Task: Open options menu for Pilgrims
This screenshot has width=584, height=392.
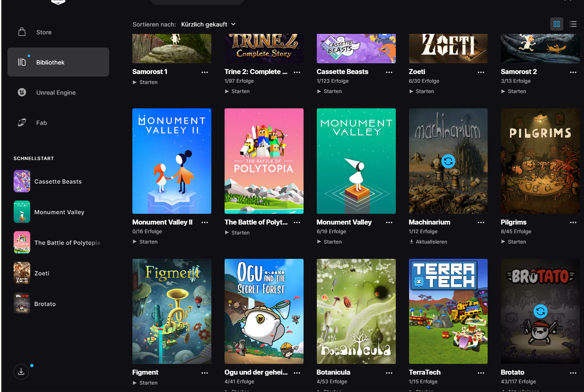Action: pos(573,222)
